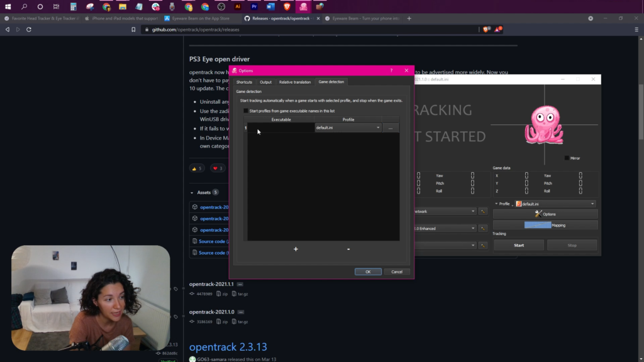Click the Mapping button in opentrack
Screen dimensions: 644x362
545,225
